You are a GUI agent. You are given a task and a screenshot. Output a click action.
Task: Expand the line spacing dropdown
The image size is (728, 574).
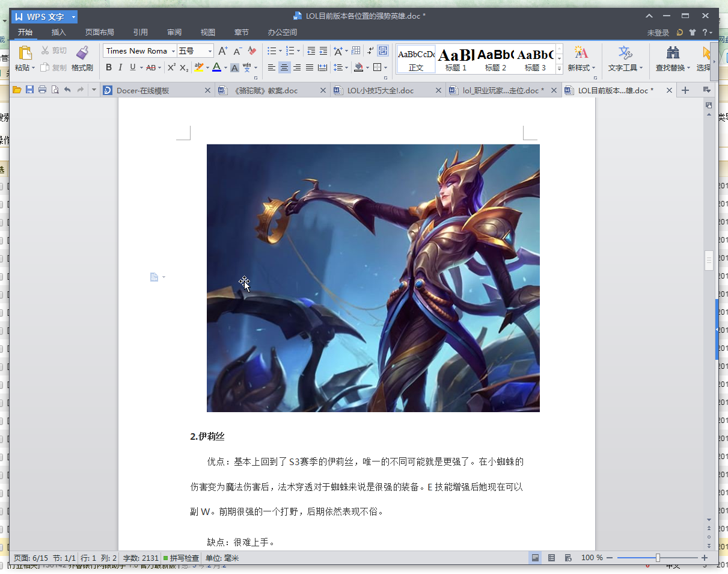(x=346, y=68)
